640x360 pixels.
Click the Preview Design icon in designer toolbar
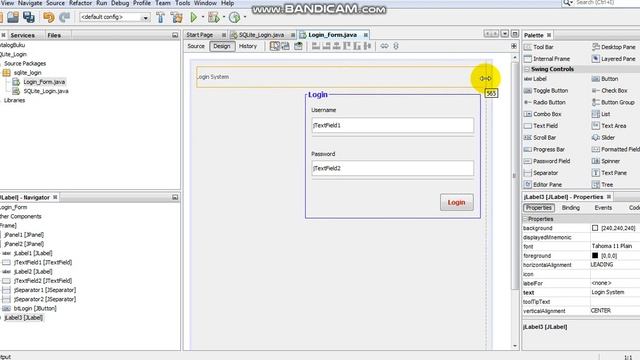tap(298, 46)
